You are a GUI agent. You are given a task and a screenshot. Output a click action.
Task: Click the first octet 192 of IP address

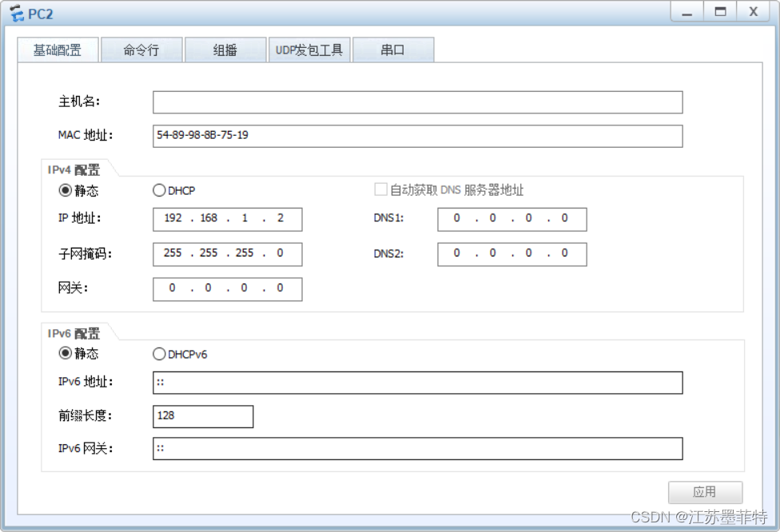tap(173, 218)
